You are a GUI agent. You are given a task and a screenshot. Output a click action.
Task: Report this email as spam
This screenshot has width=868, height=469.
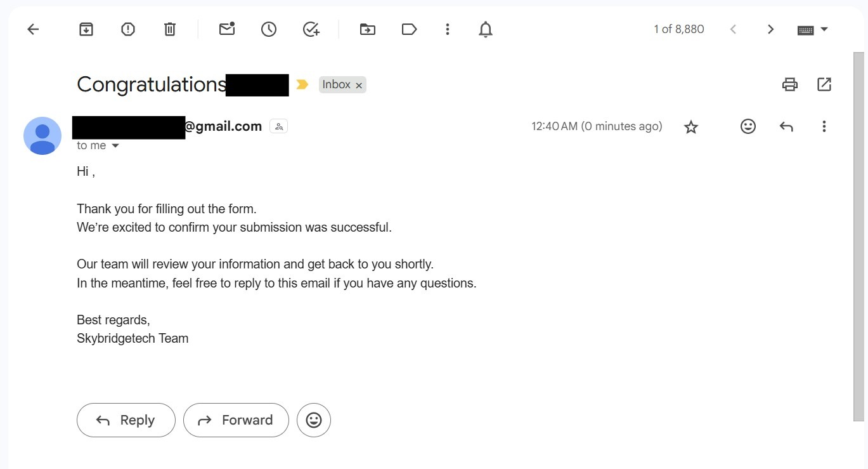pos(128,29)
